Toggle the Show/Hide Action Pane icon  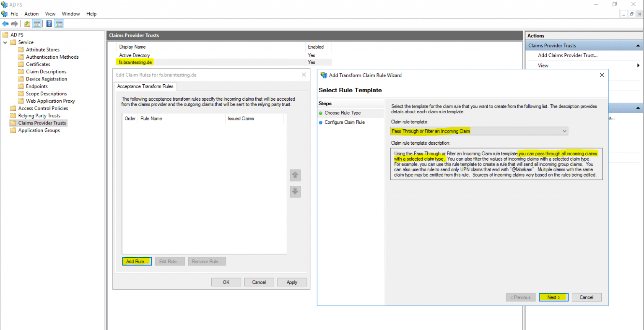coord(59,24)
